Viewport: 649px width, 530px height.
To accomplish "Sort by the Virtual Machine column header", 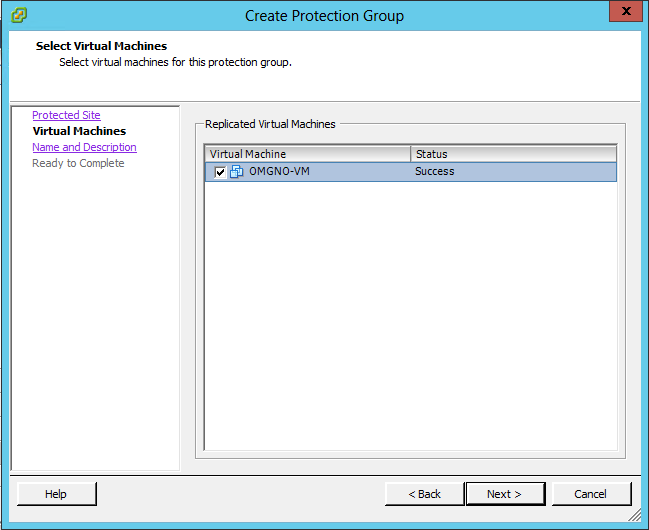I will point(307,154).
